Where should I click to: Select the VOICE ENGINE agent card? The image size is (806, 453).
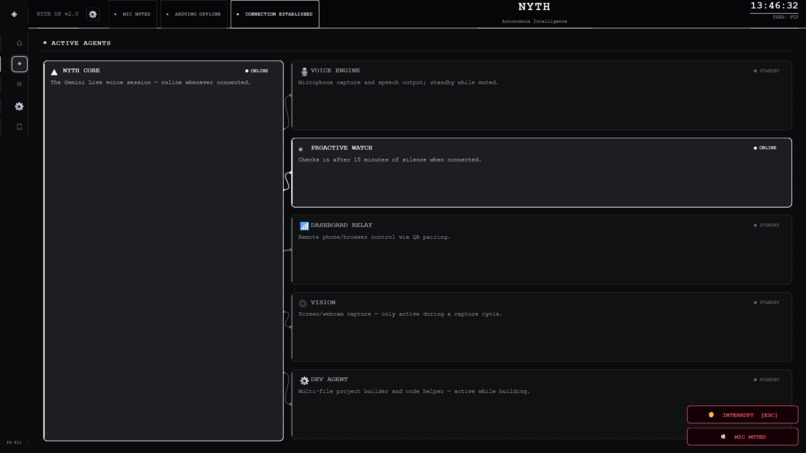coord(541,95)
